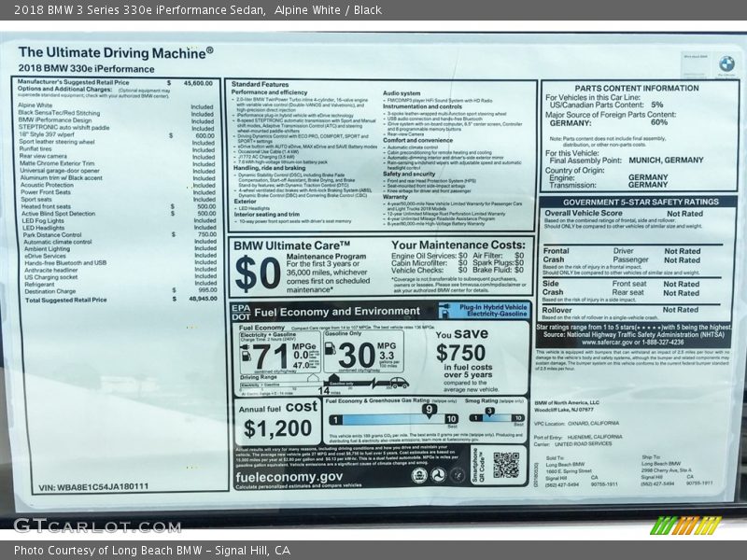
Task: Click 'Fuel Economy and Environment' banner title
Action: tap(337, 312)
